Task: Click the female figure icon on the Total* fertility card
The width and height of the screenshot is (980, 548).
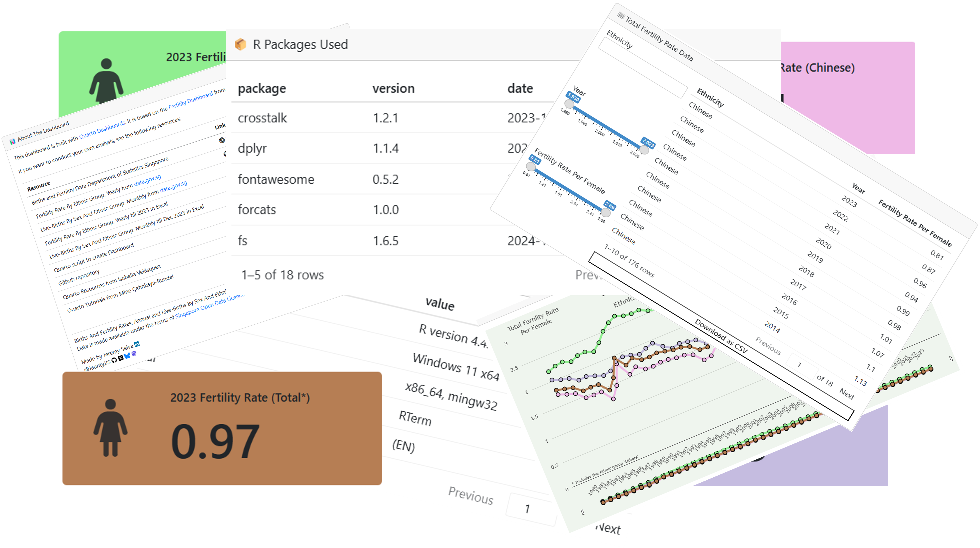Action: pos(110,427)
